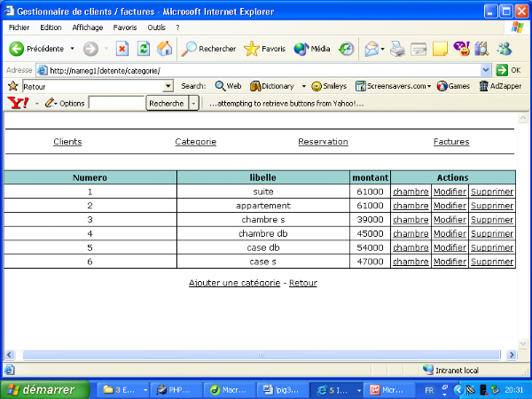Open the Affichage menu
The width and height of the screenshot is (532, 399).
point(87,27)
